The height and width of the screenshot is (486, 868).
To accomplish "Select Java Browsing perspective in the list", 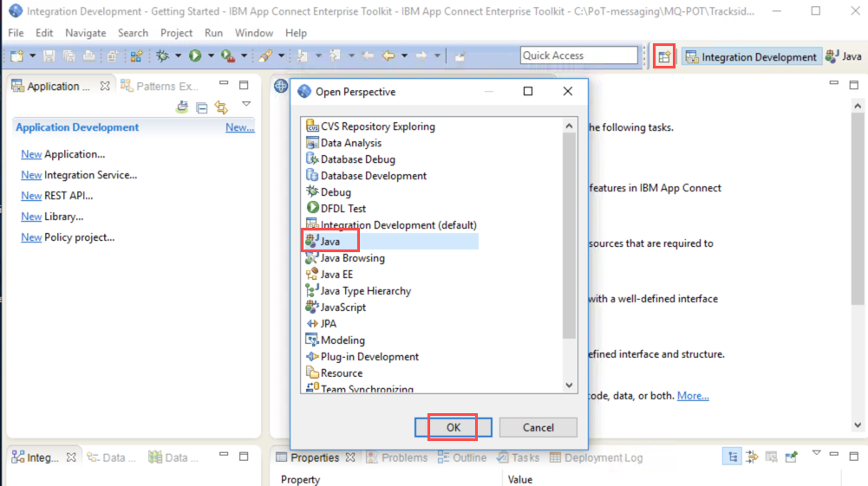I will (345, 258).
